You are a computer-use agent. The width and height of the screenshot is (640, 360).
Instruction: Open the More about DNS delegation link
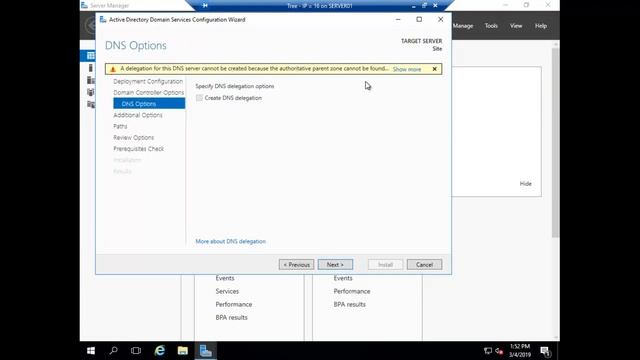pyautogui.click(x=231, y=241)
